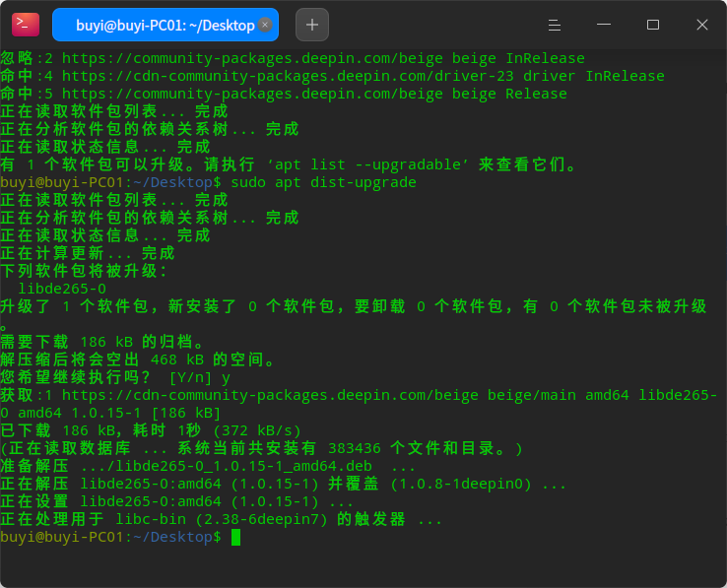This screenshot has width=727, height=588.
Task: Click the line '命中:4 https://cdn-community-packages.deepin.com/driver-23 driver InRelease'
Action: (x=332, y=76)
